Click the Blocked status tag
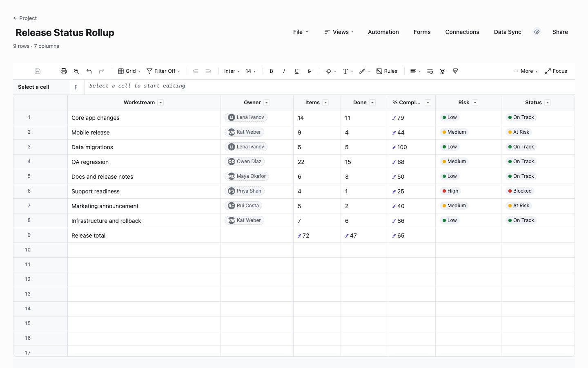Screen dimensions: 588x368 pos(520,191)
